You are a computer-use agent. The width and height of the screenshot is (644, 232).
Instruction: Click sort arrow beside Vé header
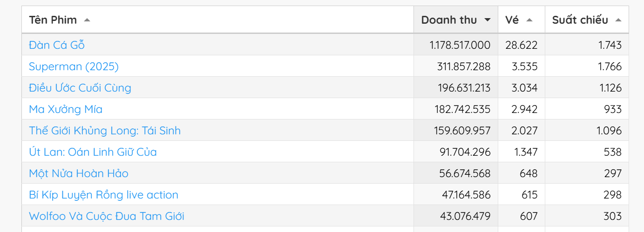tap(529, 20)
